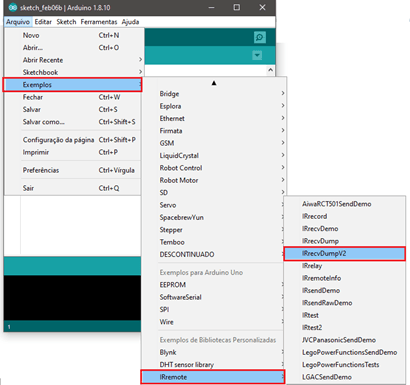The image size is (410, 385).
Task: Open IRrecord example
Action: (x=345, y=216)
